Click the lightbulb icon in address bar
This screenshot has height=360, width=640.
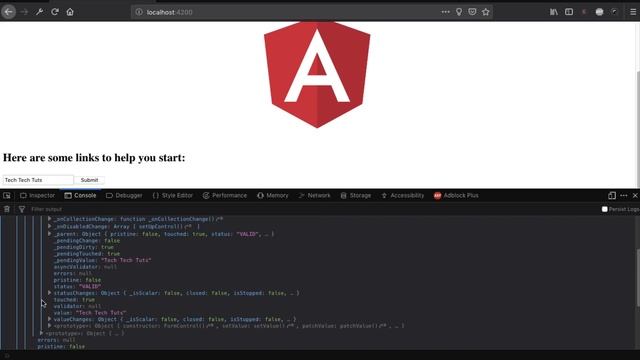coord(459,12)
